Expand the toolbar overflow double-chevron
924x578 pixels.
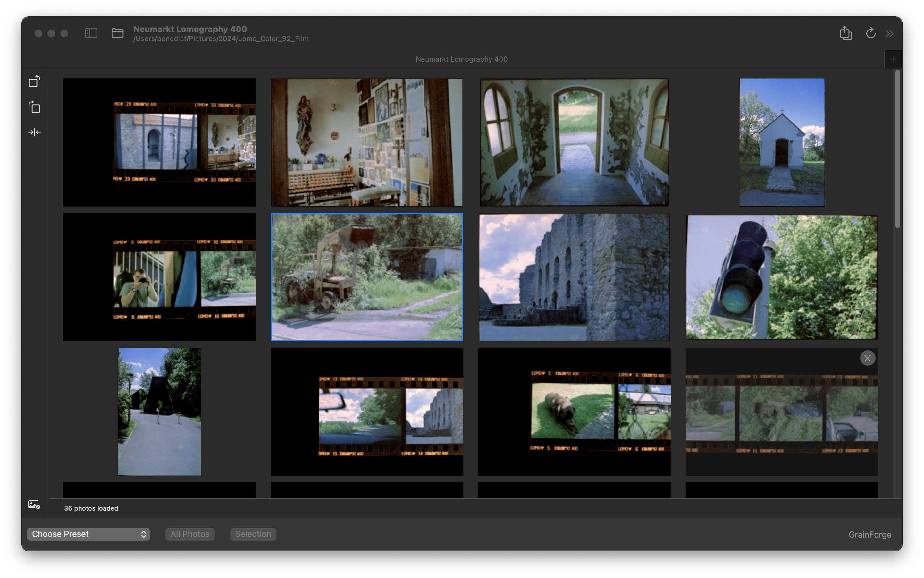pyautogui.click(x=890, y=34)
